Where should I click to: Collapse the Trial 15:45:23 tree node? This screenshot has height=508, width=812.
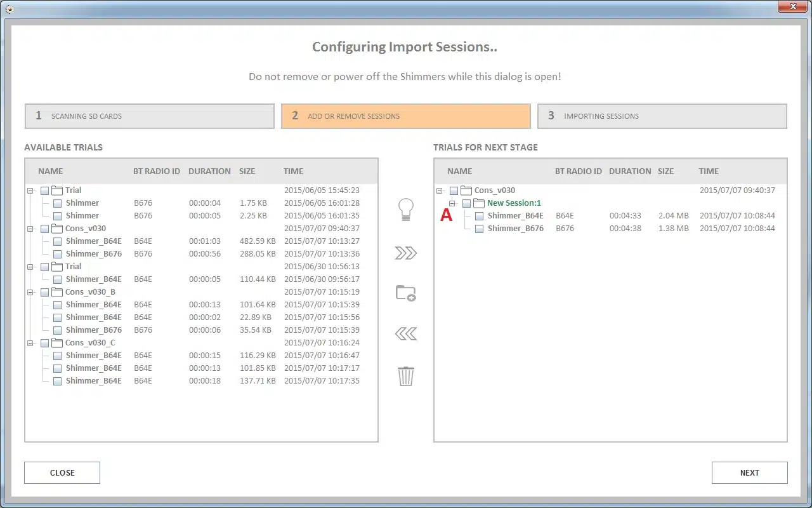coord(30,190)
